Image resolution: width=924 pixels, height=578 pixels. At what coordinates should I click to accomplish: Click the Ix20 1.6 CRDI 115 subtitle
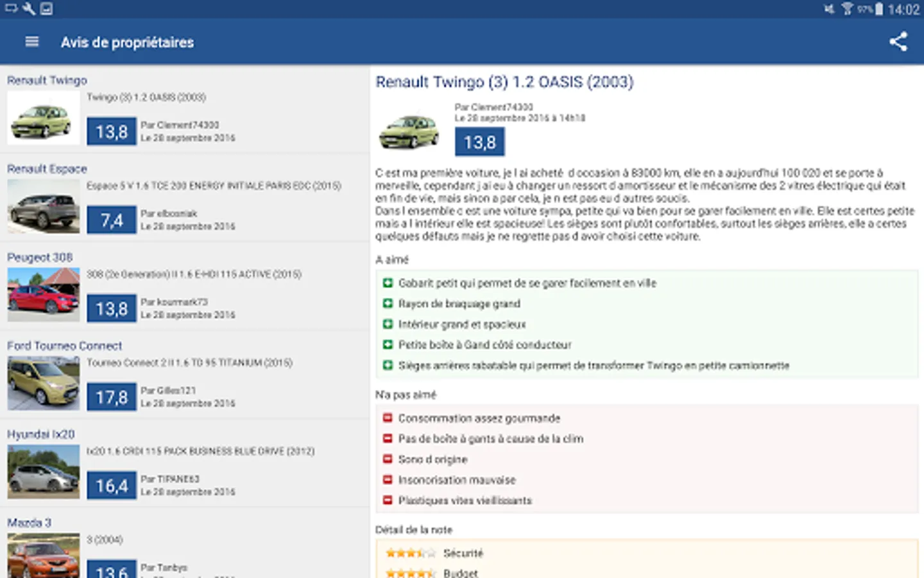coord(200,452)
